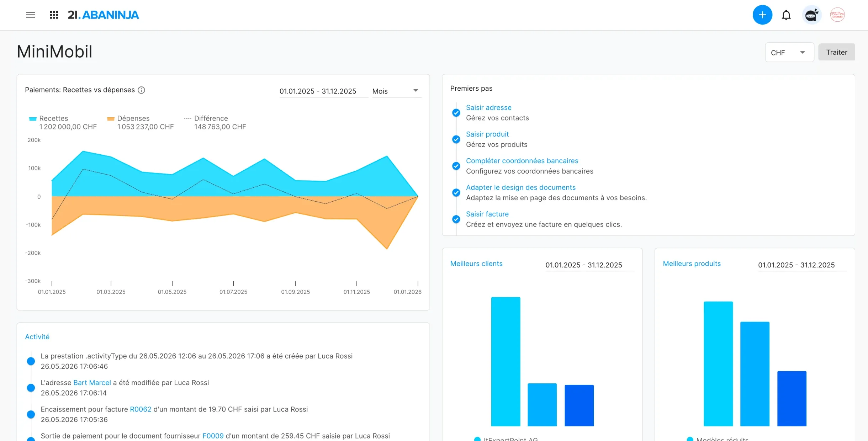
Task: Click the middle bar in Meilleurs produits
Action: pyautogui.click(x=755, y=374)
